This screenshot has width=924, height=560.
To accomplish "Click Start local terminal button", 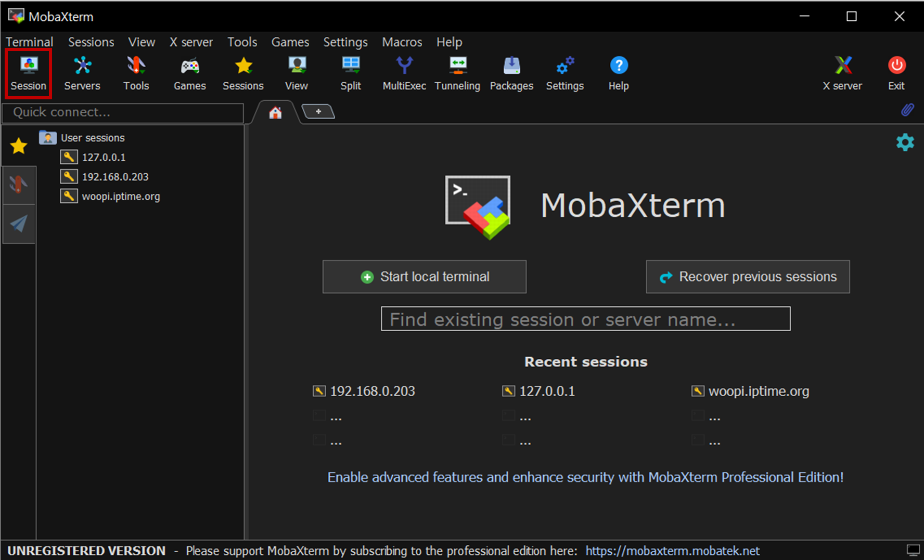I will pyautogui.click(x=425, y=277).
